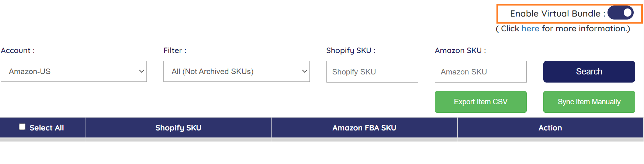Click the Export Item CSV button
Screen dimensions: 644x164
click(x=481, y=102)
